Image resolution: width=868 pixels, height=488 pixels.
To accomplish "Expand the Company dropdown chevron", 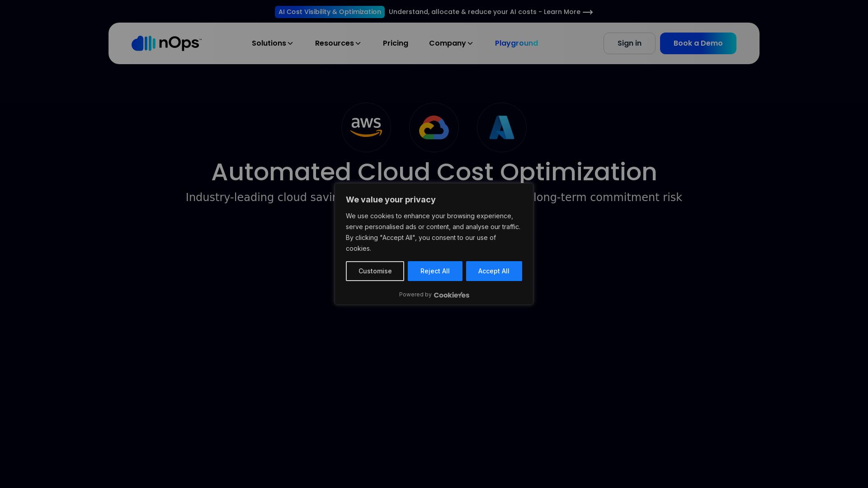I will click(x=470, y=43).
